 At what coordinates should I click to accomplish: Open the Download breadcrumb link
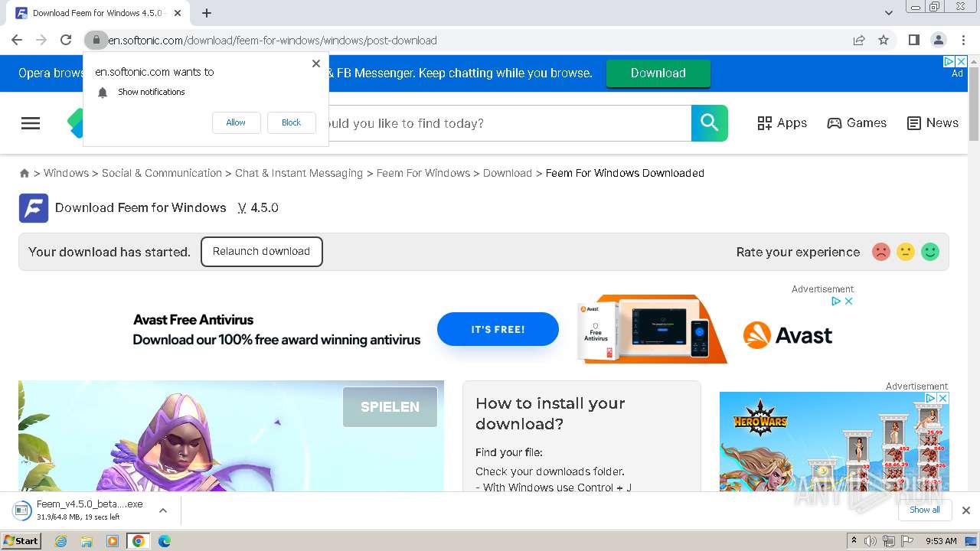coord(507,173)
